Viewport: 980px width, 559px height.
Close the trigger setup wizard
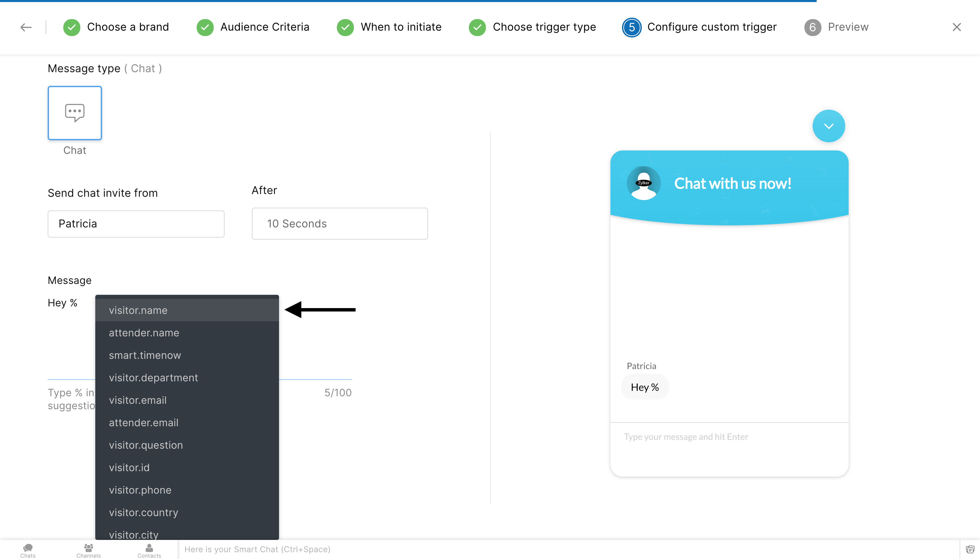pos(957,27)
